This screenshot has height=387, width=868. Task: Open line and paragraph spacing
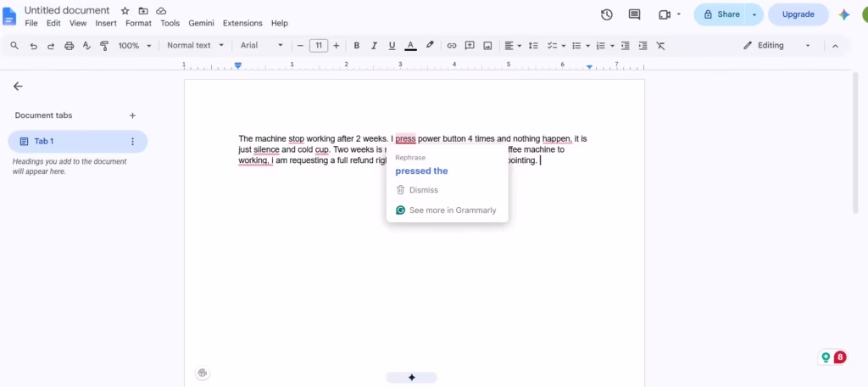click(x=533, y=46)
